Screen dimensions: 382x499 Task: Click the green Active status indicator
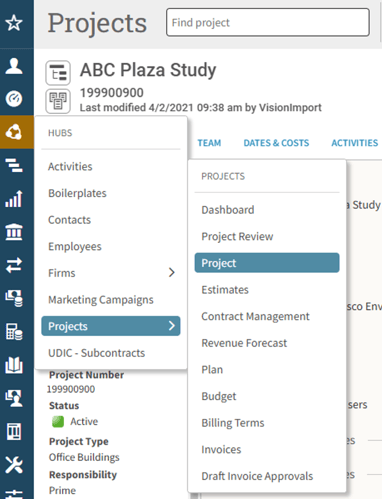58,421
